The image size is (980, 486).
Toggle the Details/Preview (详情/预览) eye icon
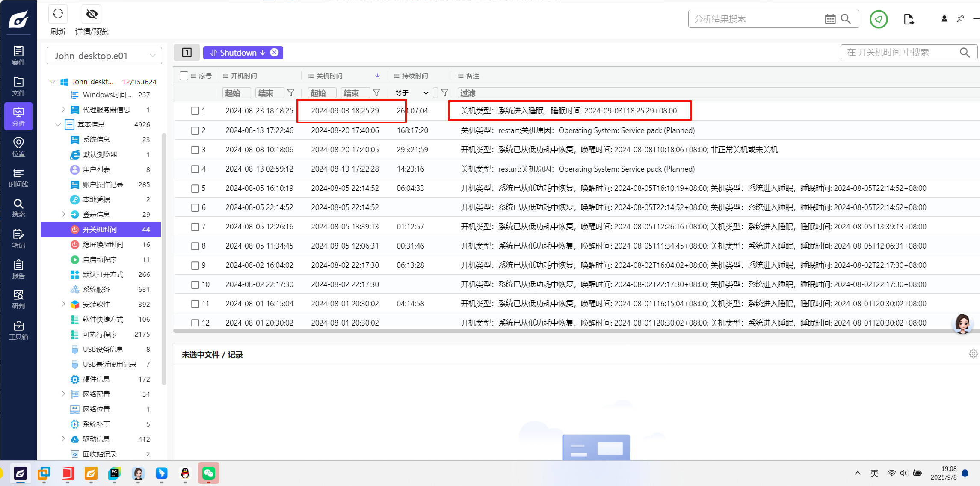click(92, 14)
